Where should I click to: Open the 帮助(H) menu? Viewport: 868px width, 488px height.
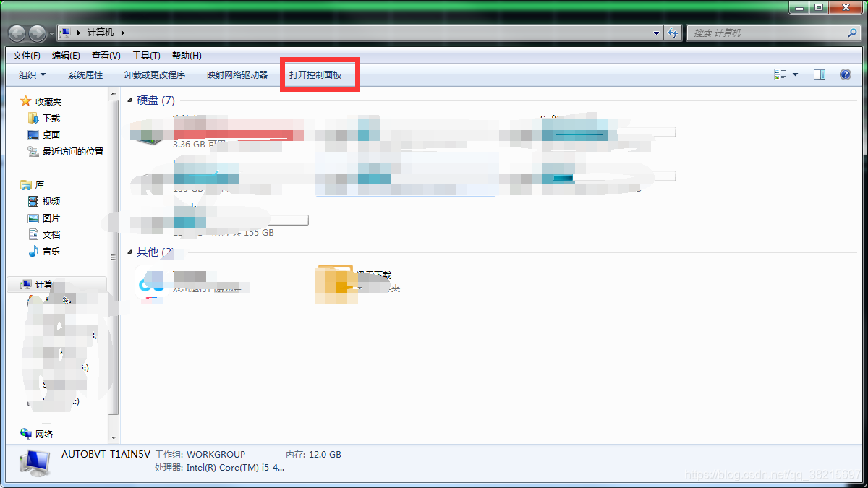(x=187, y=56)
